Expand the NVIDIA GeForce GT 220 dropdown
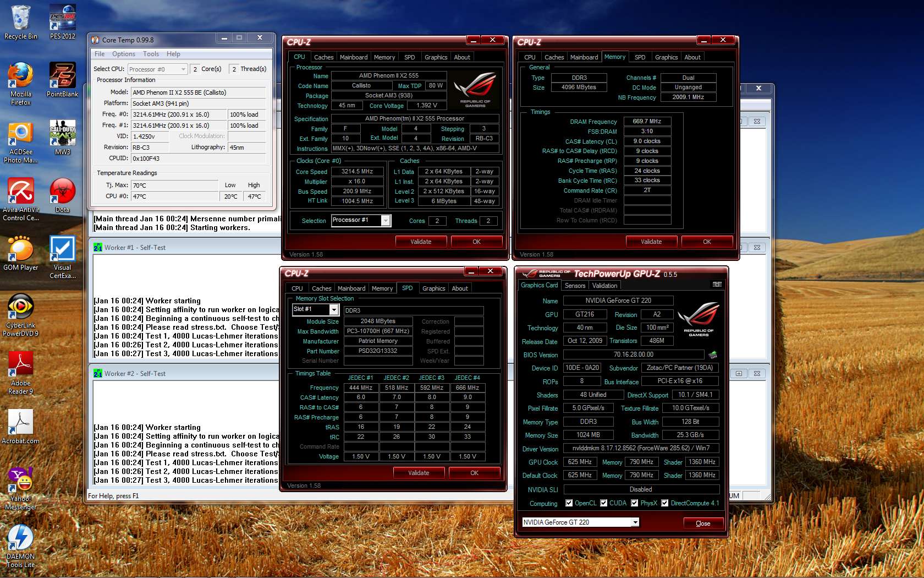This screenshot has width=924, height=578. (x=635, y=522)
